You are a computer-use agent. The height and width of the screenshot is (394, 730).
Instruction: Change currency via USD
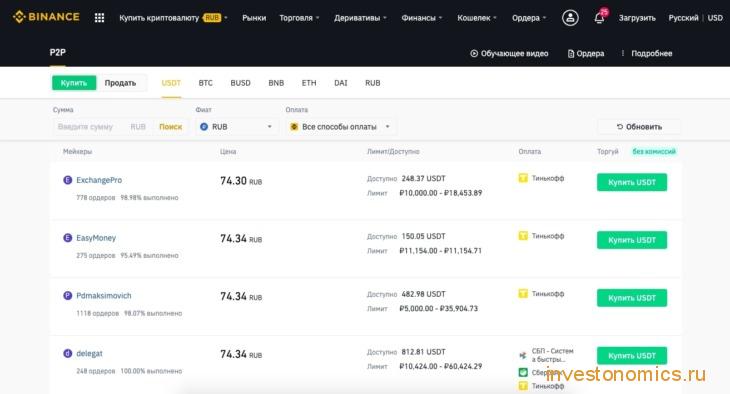point(715,18)
